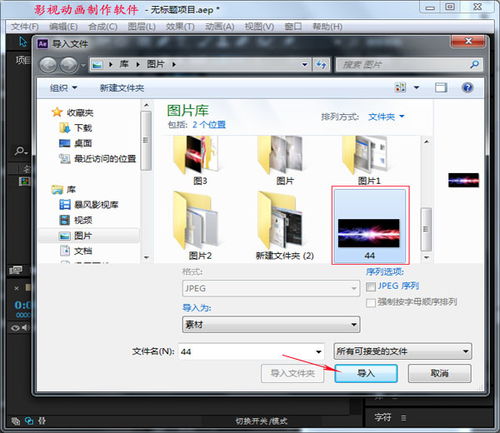Open the view options dropdown arrow
This screenshot has height=433, width=500.
click(416, 88)
